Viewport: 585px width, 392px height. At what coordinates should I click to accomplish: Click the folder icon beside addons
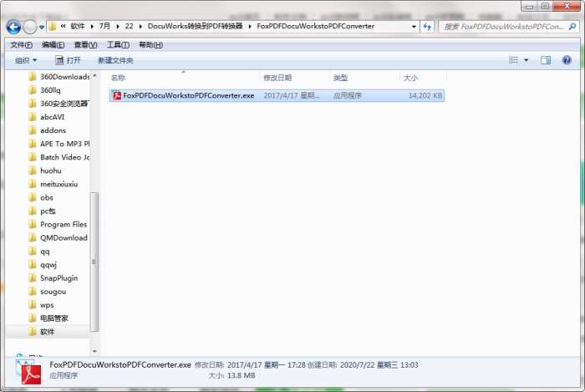coord(33,130)
